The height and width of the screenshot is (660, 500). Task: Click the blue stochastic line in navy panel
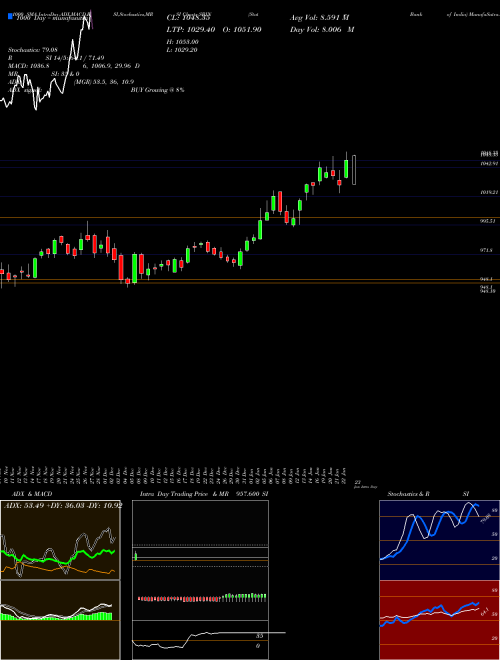429,531
